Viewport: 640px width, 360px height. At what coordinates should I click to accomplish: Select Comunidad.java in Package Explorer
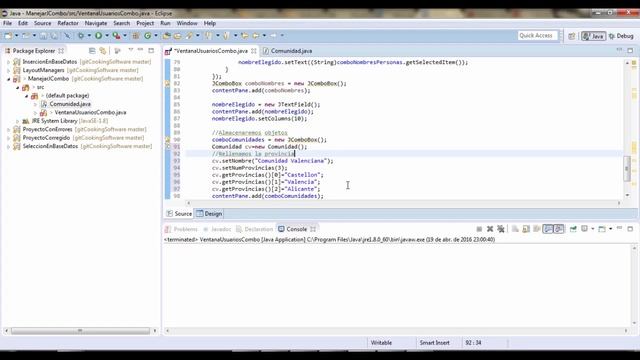70,104
